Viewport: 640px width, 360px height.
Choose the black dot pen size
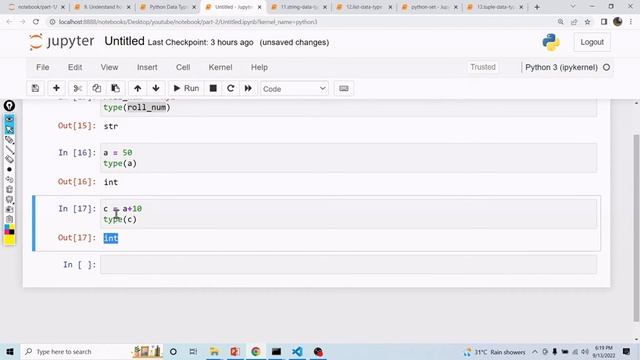click(9, 169)
